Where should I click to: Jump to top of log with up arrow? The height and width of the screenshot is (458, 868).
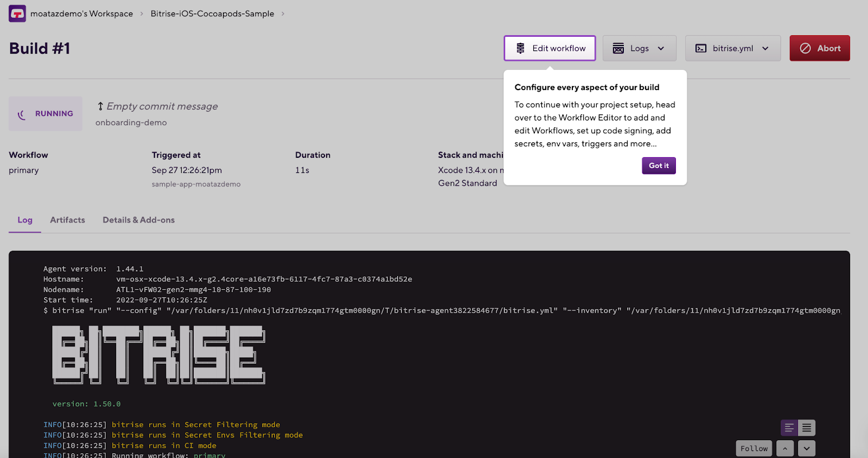(785, 448)
